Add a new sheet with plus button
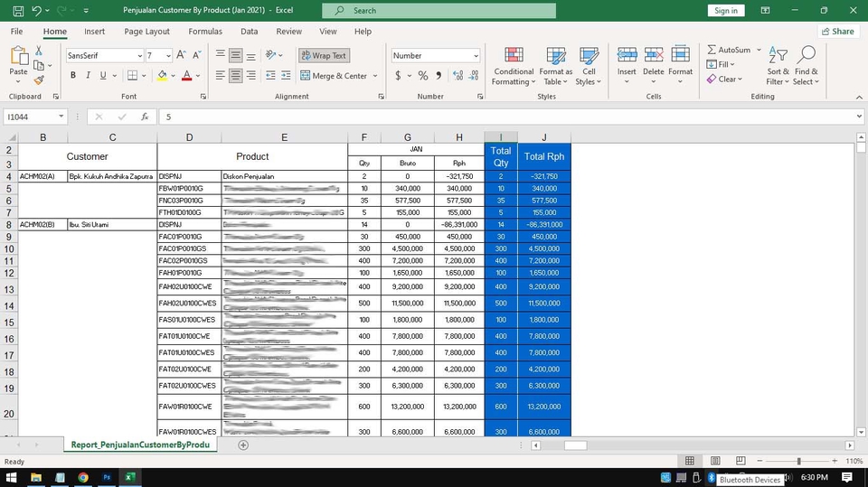 (243, 445)
